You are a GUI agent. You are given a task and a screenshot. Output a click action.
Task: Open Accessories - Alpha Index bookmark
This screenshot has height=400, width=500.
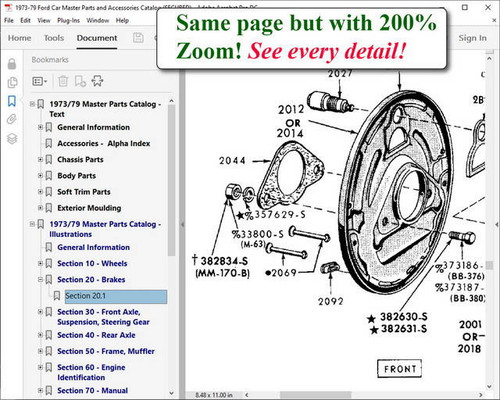pyautogui.click(x=103, y=143)
